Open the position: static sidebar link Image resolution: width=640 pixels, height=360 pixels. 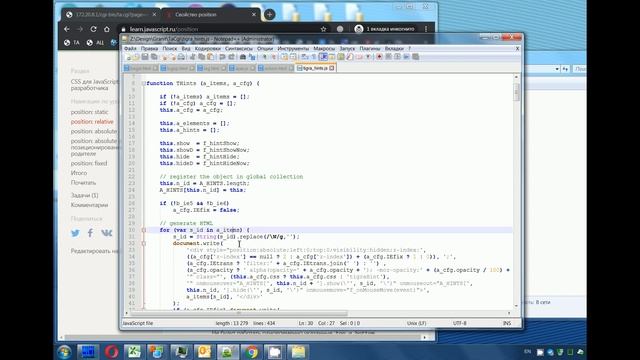89,112
